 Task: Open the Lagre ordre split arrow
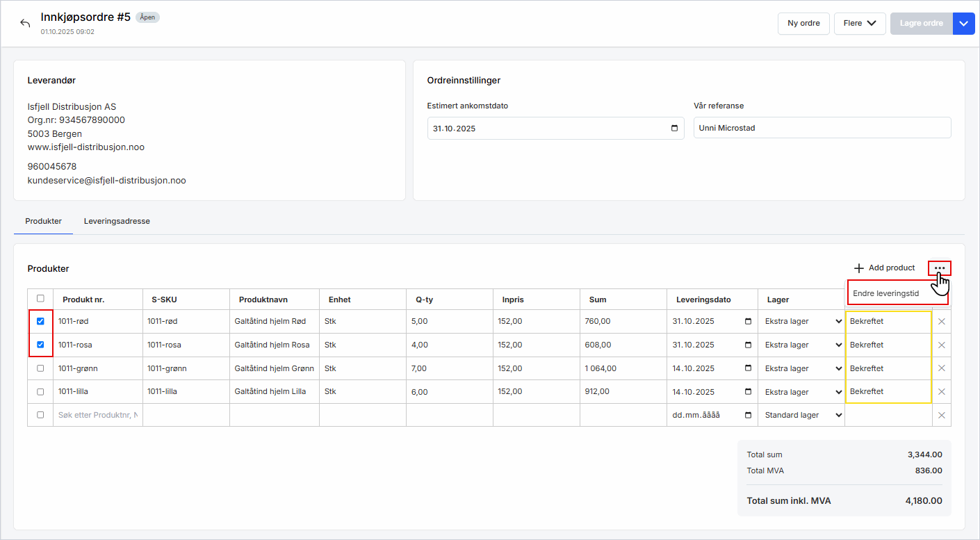963,23
